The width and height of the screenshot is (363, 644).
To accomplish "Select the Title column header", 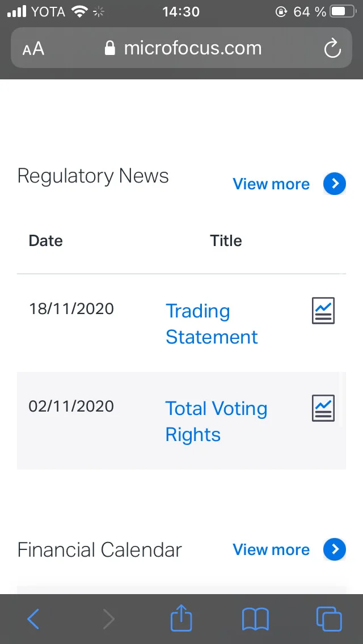I will (226, 240).
